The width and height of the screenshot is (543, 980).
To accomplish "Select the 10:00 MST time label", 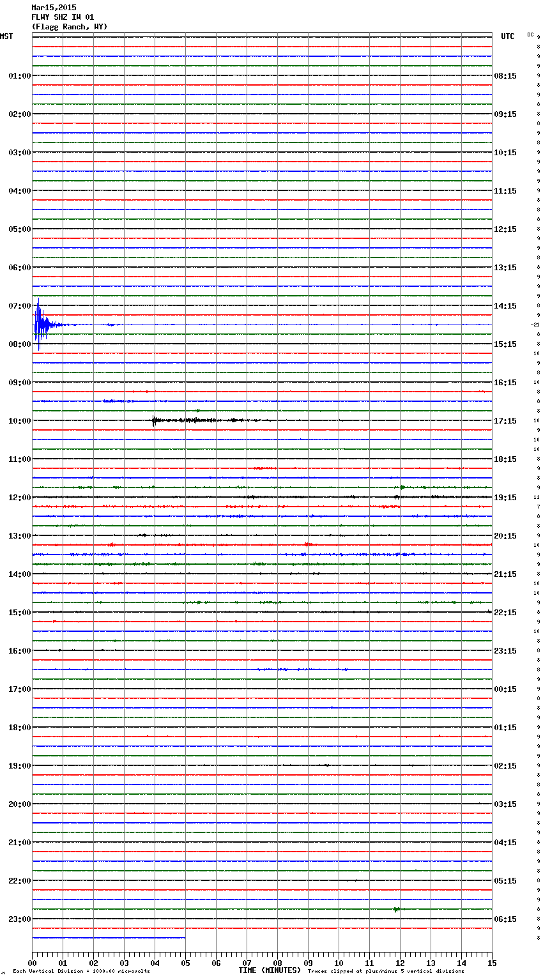I will tap(19, 421).
